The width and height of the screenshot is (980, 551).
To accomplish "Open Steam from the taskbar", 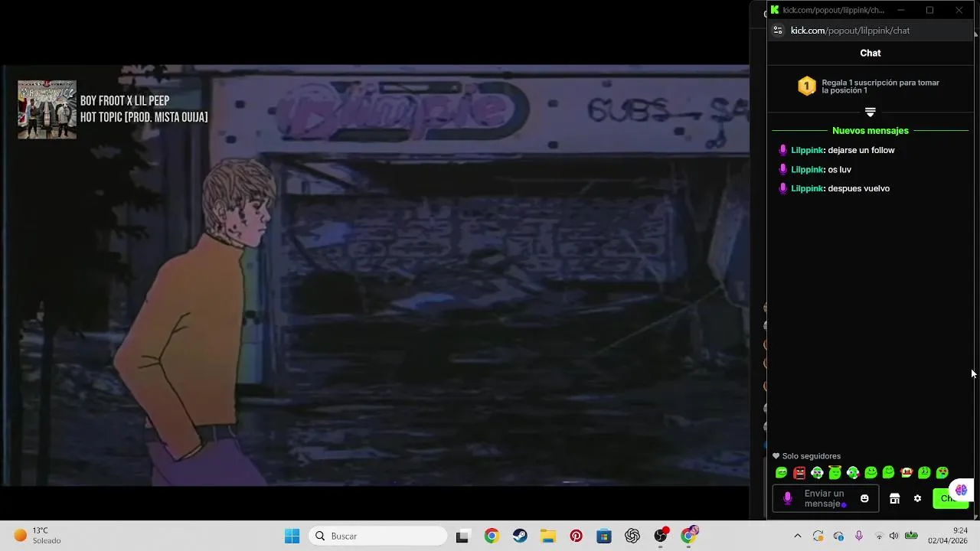I will click(520, 536).
